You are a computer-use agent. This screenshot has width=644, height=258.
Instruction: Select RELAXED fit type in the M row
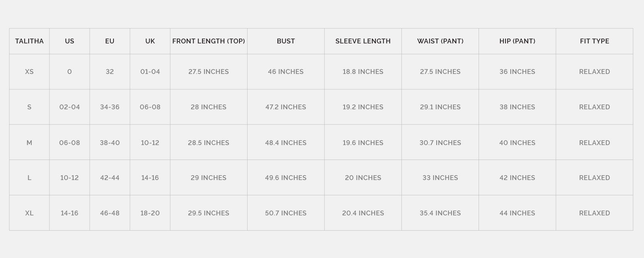[594, 143]
